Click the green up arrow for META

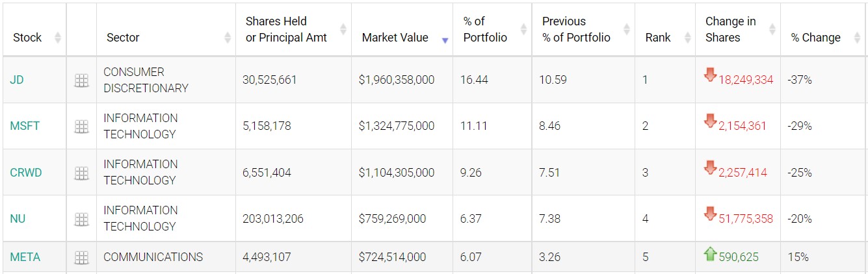(x=710, y=254)
